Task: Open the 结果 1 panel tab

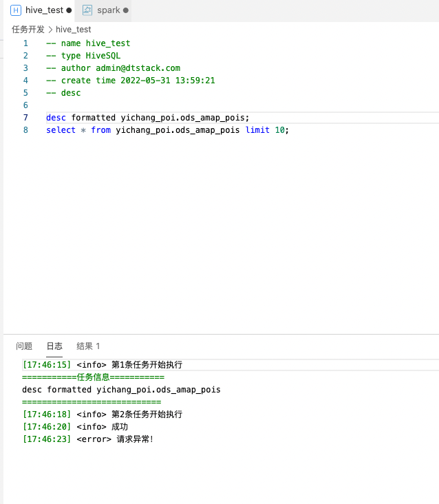Action: [x=88, y=346]
